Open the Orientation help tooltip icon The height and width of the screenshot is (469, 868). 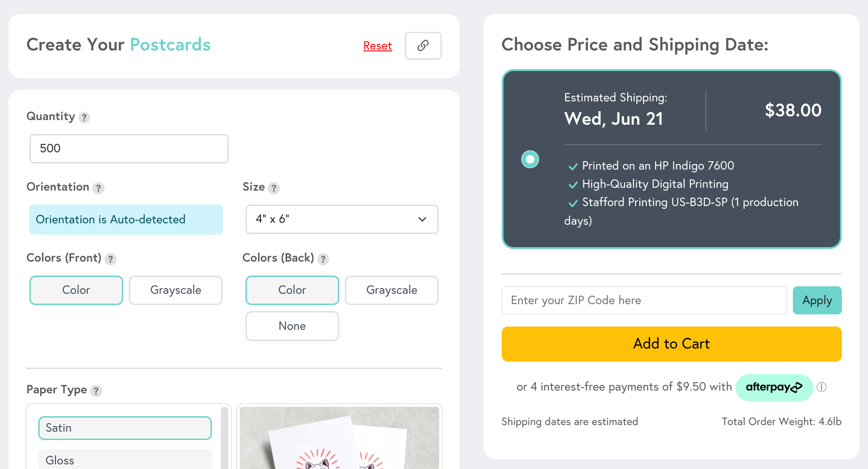pos(98,188)
